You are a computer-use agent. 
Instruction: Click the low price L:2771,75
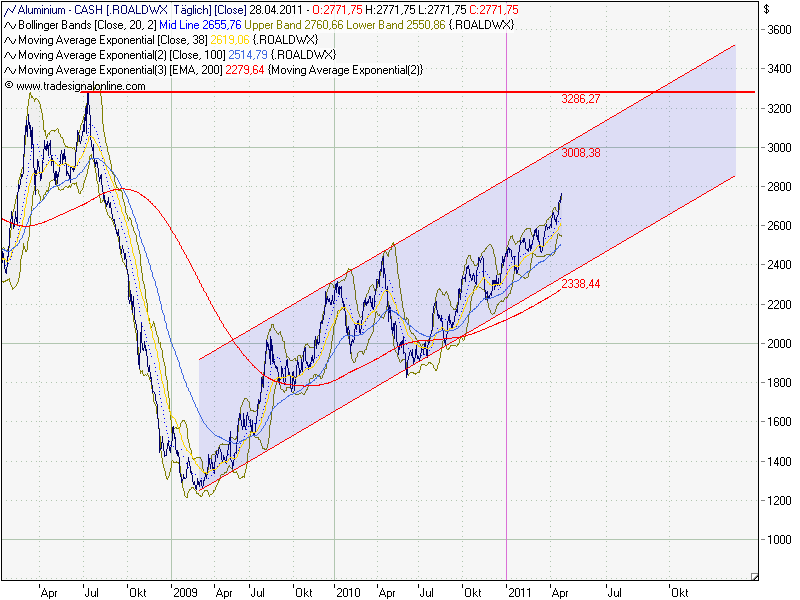coord(442,10)
